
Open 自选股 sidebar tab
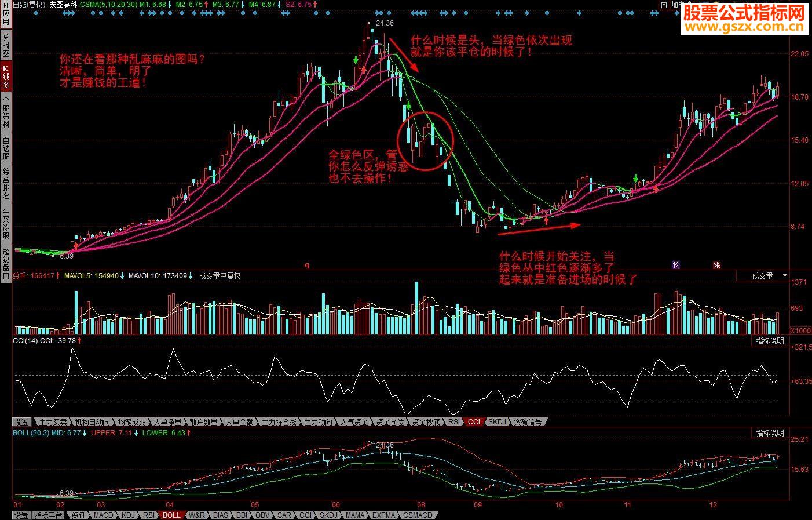click(x=6, y=148)
